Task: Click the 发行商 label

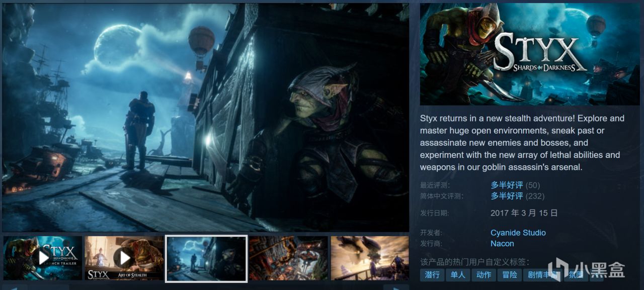Action: 431,244
